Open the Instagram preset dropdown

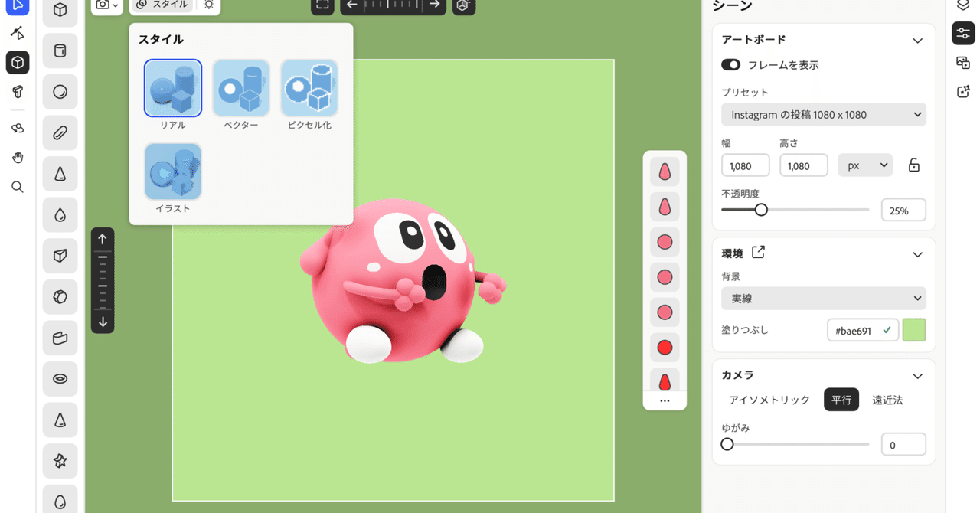point(824,115)
